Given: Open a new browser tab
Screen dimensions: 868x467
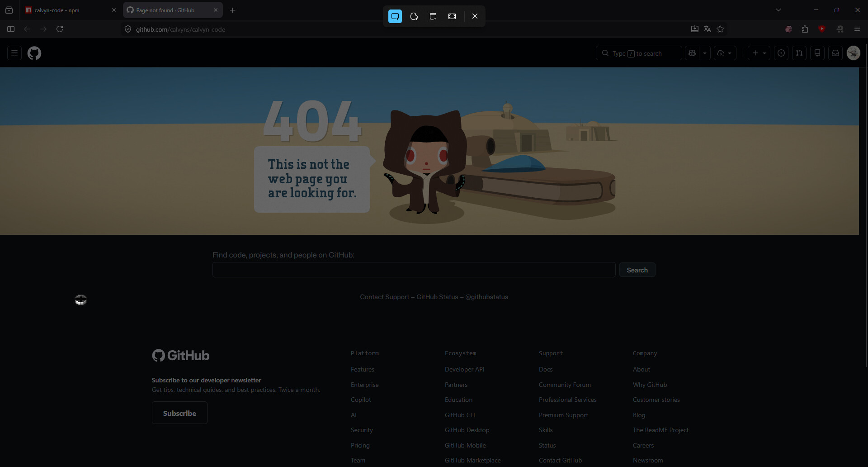Looking at the screenshot, I should (233, 10).
